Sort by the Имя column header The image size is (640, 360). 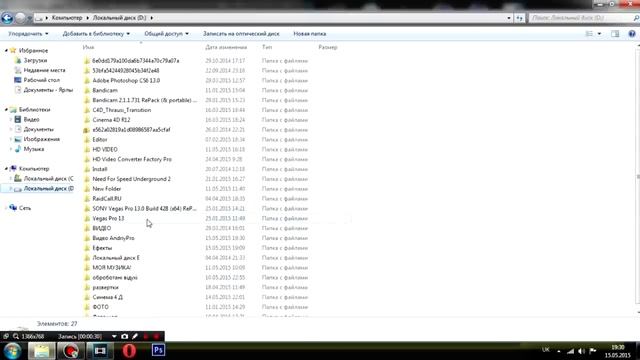(88, 47)
